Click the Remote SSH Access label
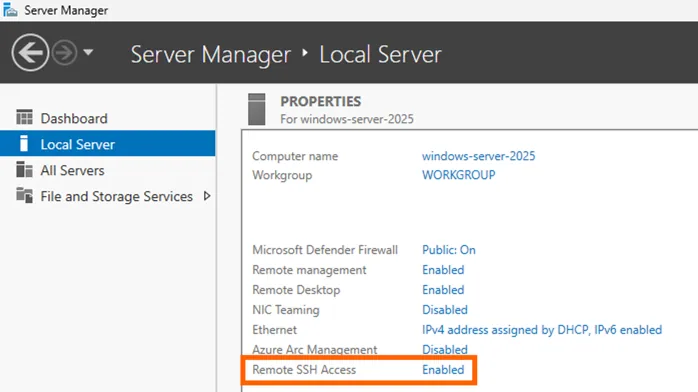This screenshot has height=392, width=698. coord(304,370)
